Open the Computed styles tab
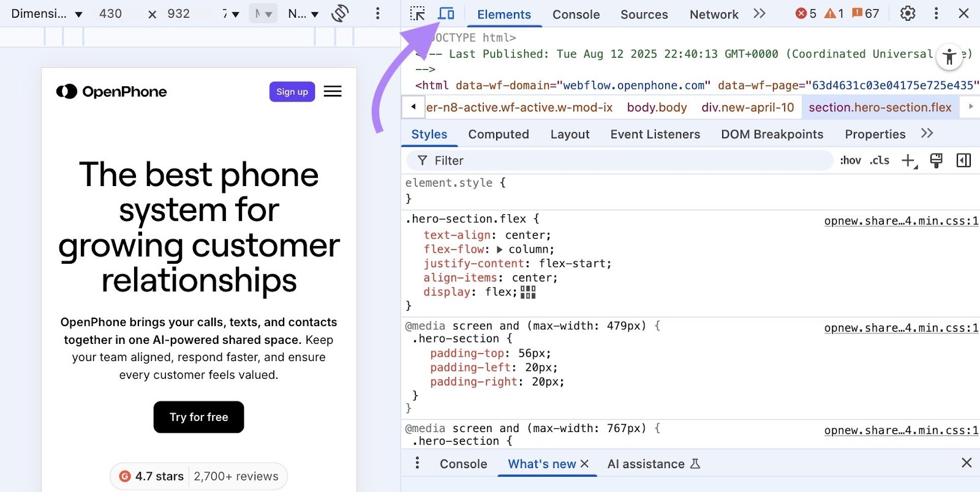This screenshot has height=492, width=980. pos(498,134)
